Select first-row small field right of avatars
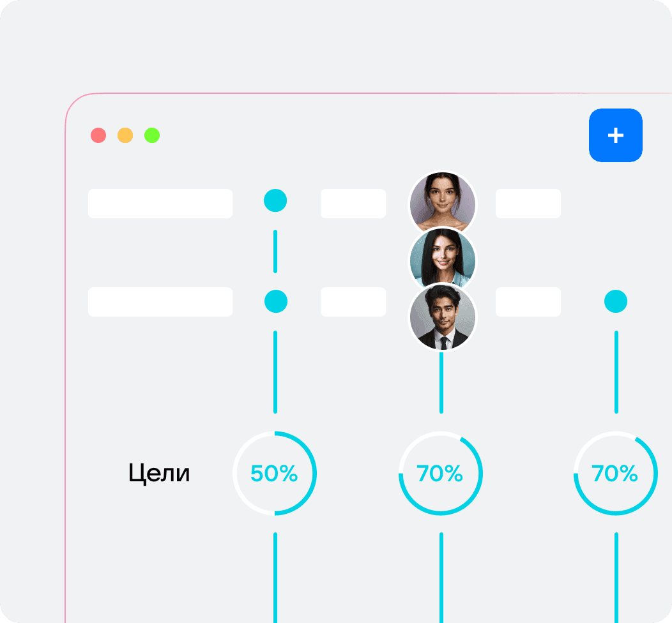Viewport: 672px width, 623px height. click(528, 204)
